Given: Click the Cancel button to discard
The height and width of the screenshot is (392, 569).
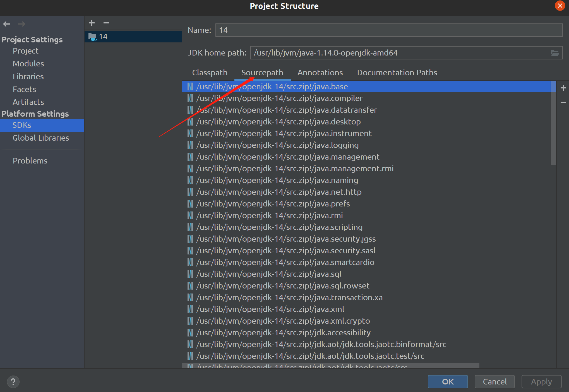Looking at the screenshot, I should point(494,381).
